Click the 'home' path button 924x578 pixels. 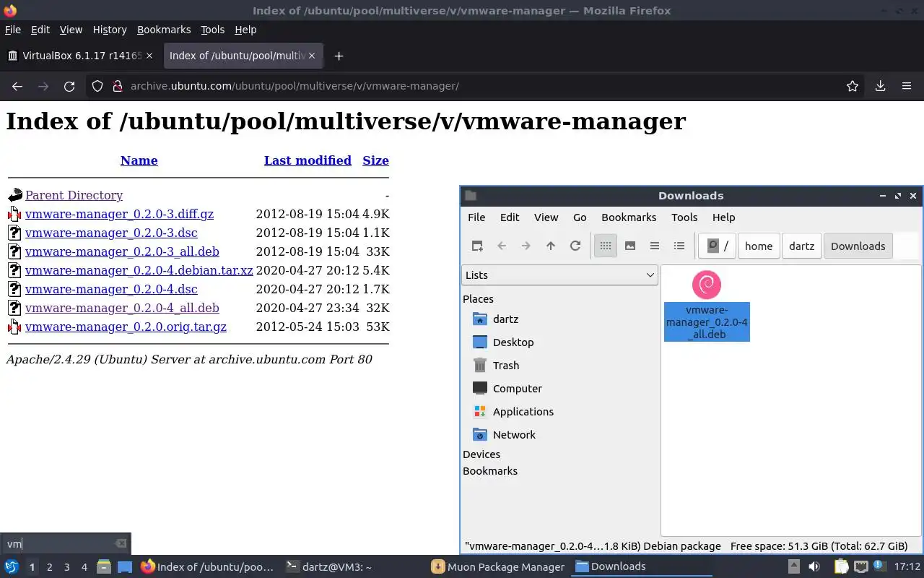coord(759,246)
